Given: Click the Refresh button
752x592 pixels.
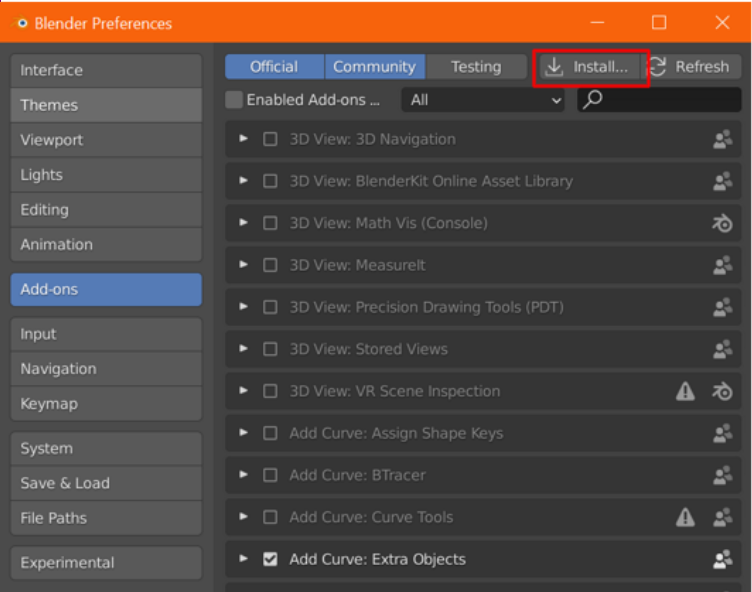Looking at the screenshot, I should (x=692, y=67).
